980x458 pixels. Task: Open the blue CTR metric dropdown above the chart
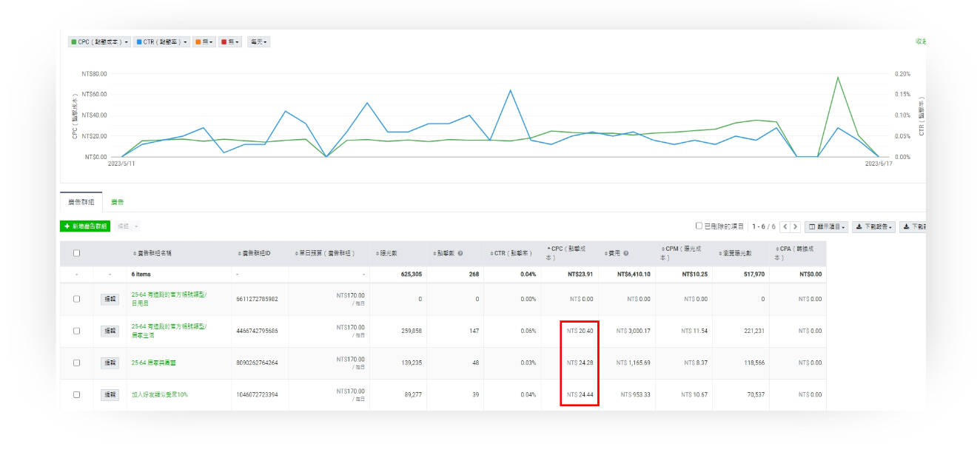coord(163,42)
